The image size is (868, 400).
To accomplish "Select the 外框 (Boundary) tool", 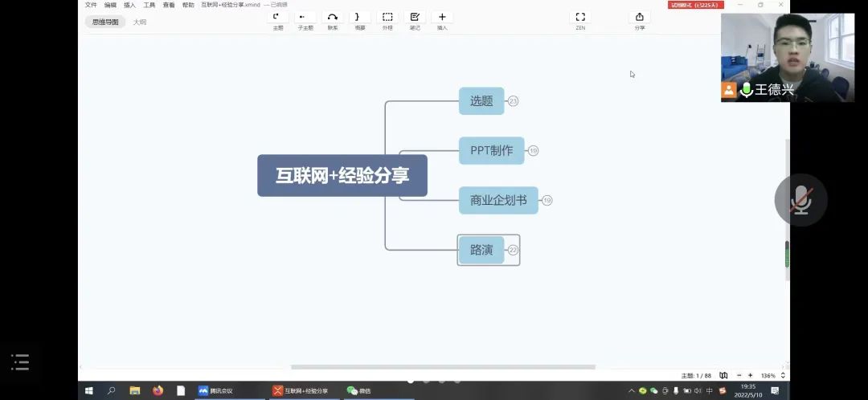I will (x=387, y=17).
